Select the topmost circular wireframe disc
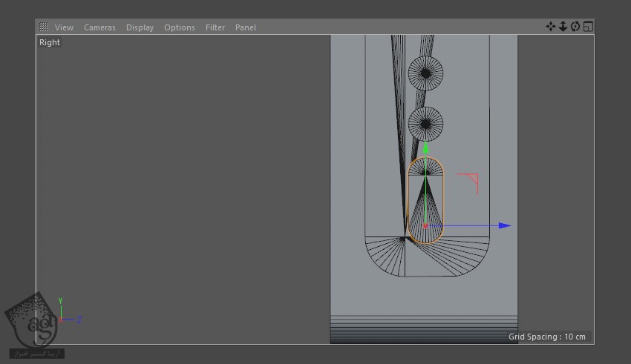Image resolution: width=631 pixels, height=364 pixels. 425,73
